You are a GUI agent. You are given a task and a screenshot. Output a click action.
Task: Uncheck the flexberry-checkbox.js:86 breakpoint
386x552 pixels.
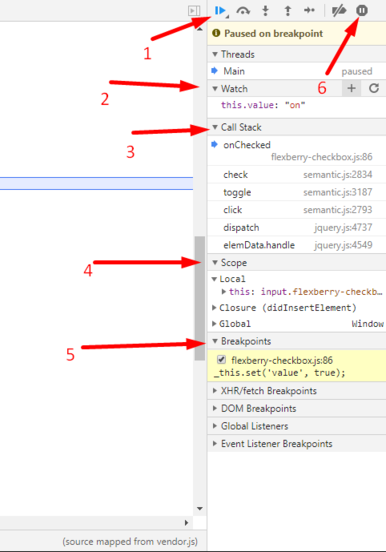[221, 359]
